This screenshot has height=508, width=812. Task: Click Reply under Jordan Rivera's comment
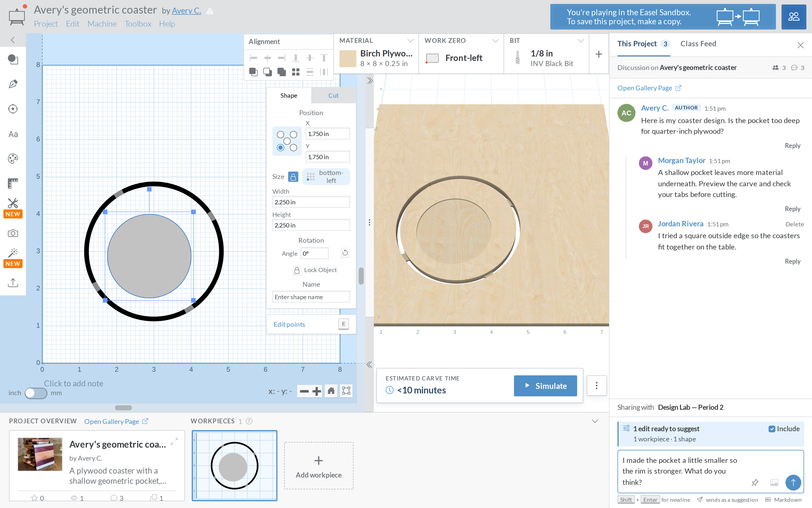coord(793,261)
